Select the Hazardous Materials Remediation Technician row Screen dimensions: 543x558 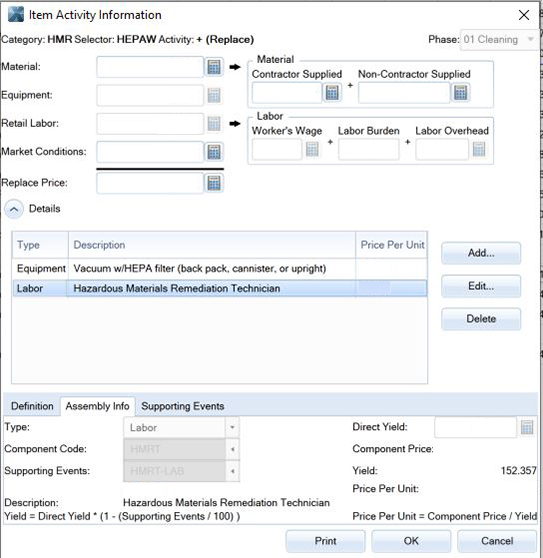220,289
